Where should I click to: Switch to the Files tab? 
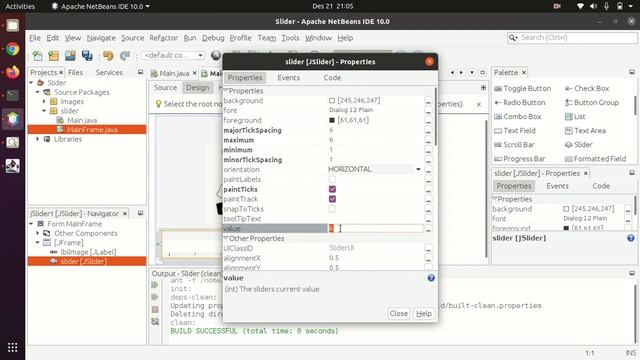76,72
